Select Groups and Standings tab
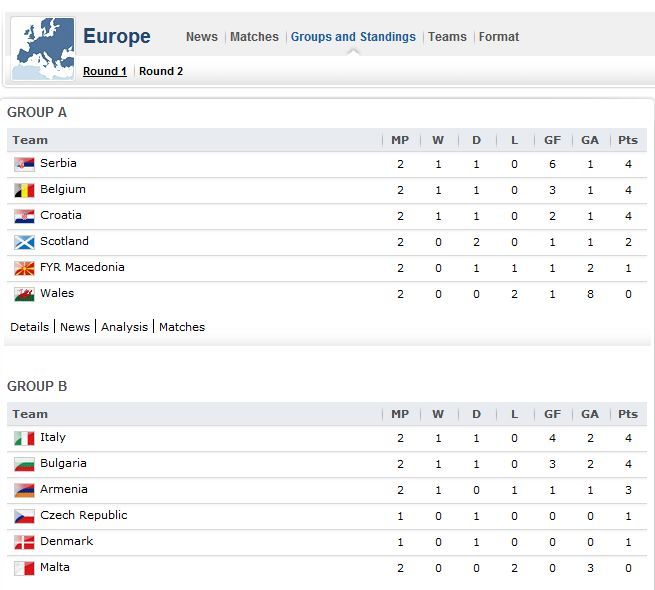 click(x=353, y=37)
